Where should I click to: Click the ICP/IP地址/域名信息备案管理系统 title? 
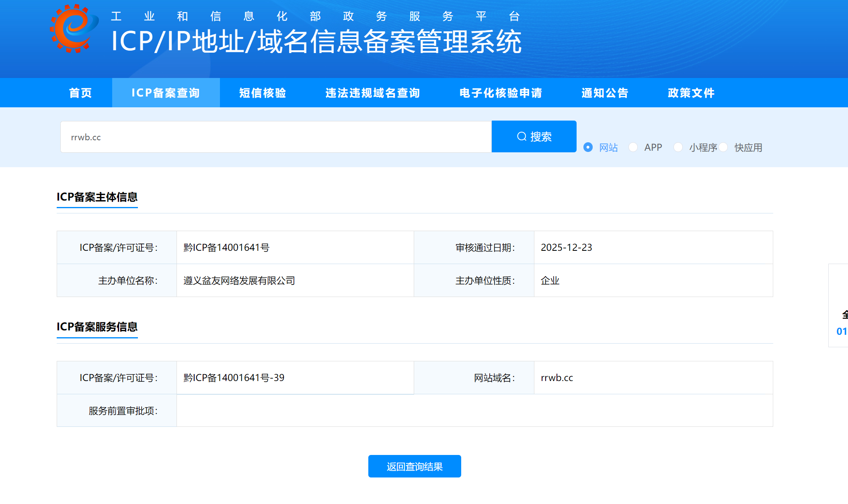[x=316, y=41]
